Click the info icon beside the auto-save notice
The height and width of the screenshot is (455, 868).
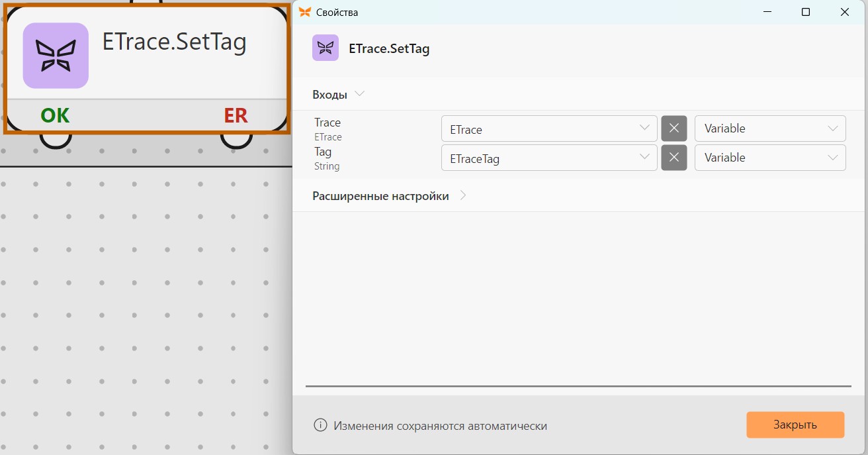pos(320,425)
